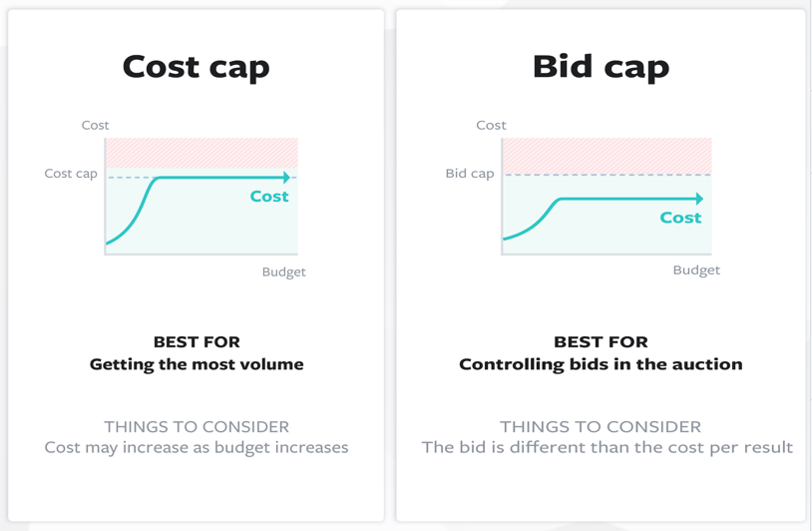
Task: Click the arrowhead on the Cost cap chart line
Action: 286,178
